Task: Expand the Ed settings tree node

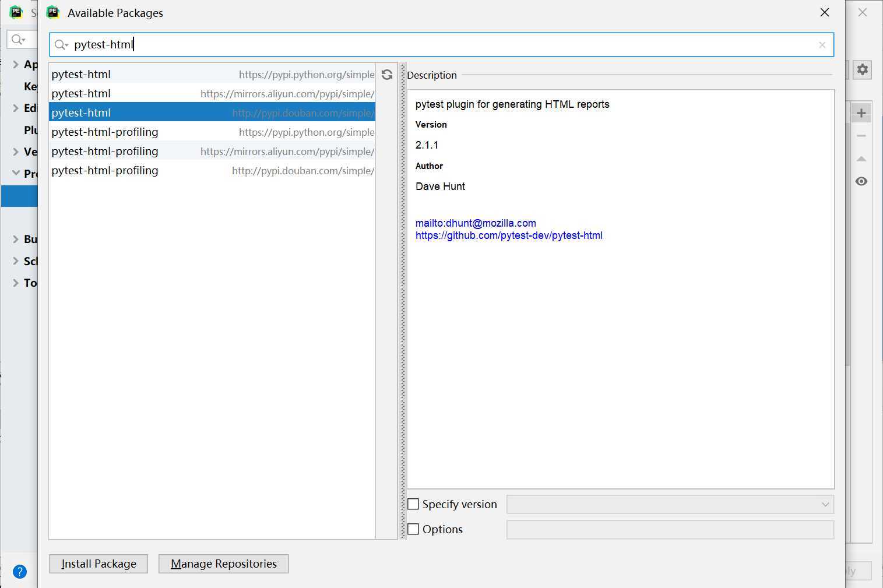Action: [x=16, y=108]
